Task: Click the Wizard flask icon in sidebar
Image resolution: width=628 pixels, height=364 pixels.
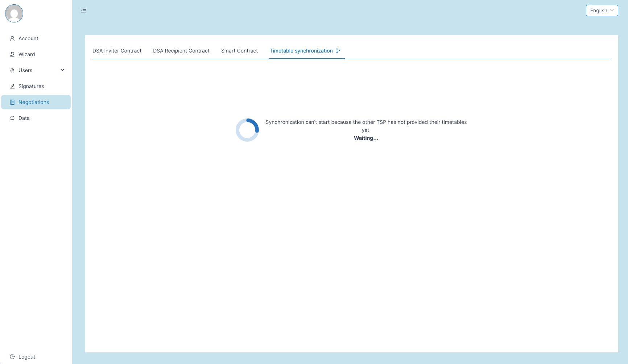Action: coord(12,54)
